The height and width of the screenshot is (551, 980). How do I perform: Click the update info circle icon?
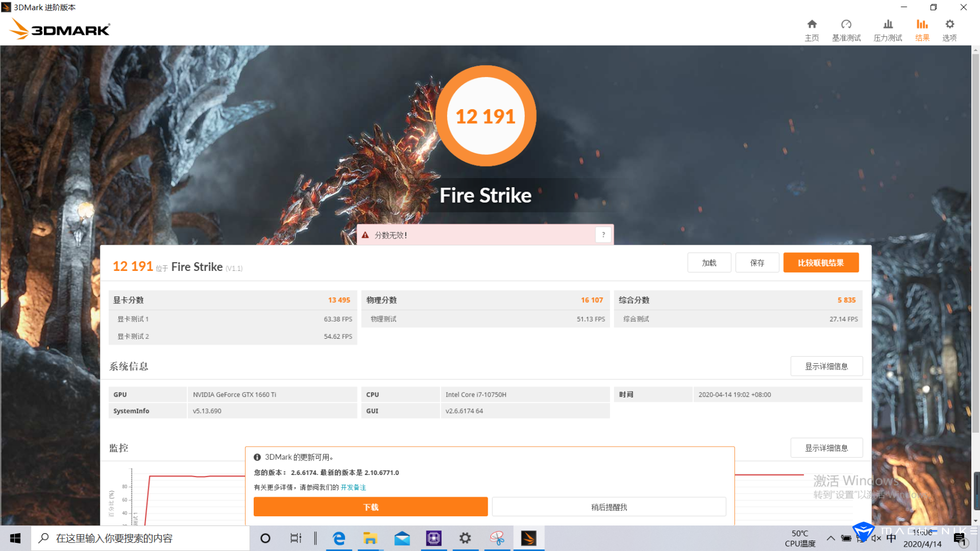point(257,457)
